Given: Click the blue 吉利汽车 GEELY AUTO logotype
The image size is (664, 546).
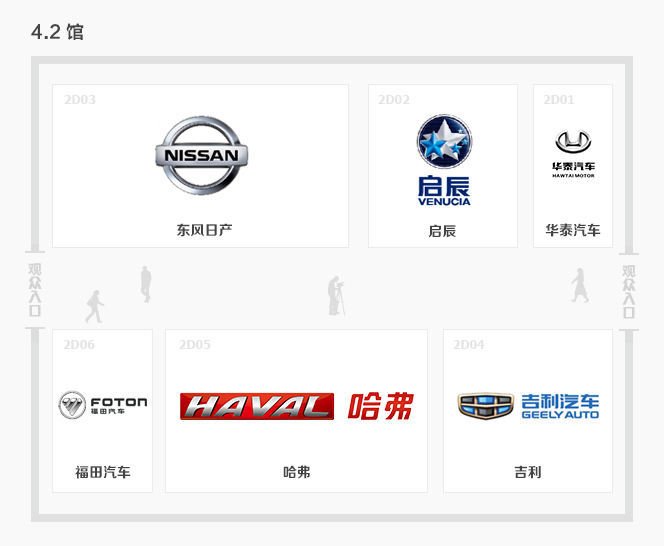Looking at the screenshot, I should [560, 406].
